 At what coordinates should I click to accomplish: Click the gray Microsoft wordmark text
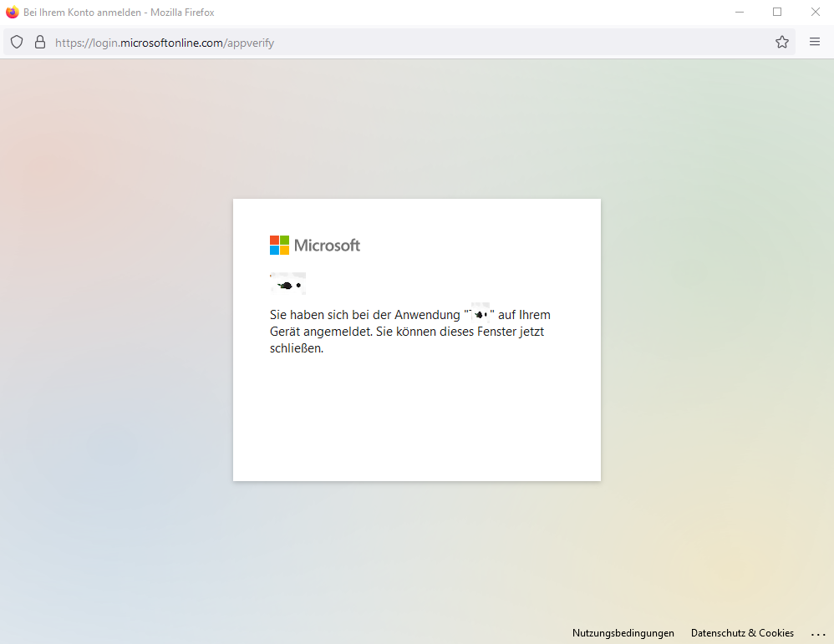(327, 246)
